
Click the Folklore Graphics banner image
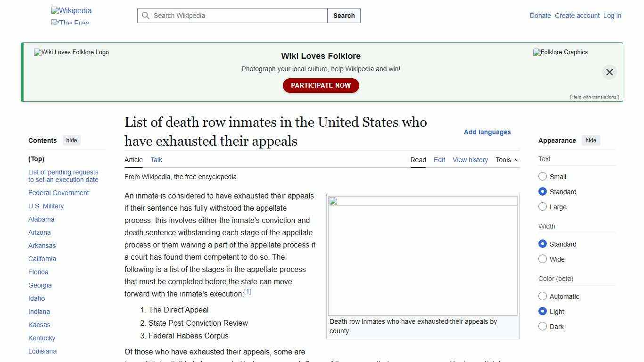560,52
